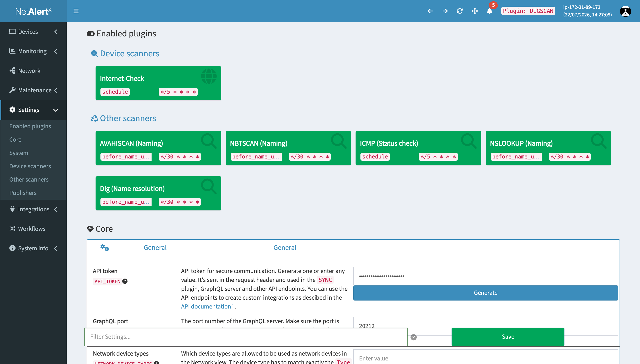
Task: Open the Integrations sidebar menu
Action: [34, 209]
